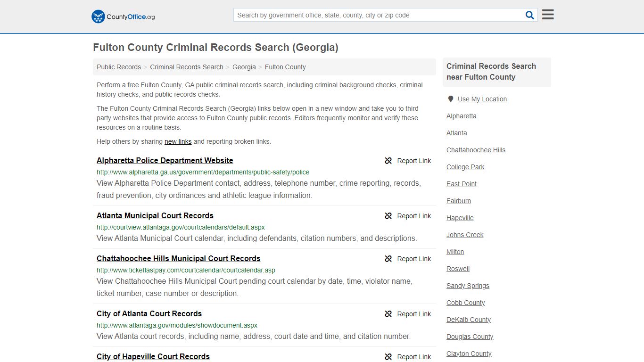Click the broken-link icon for Alpharetta Police Department
The width and height of the screenshot is (644, 362).
(388, 161)
